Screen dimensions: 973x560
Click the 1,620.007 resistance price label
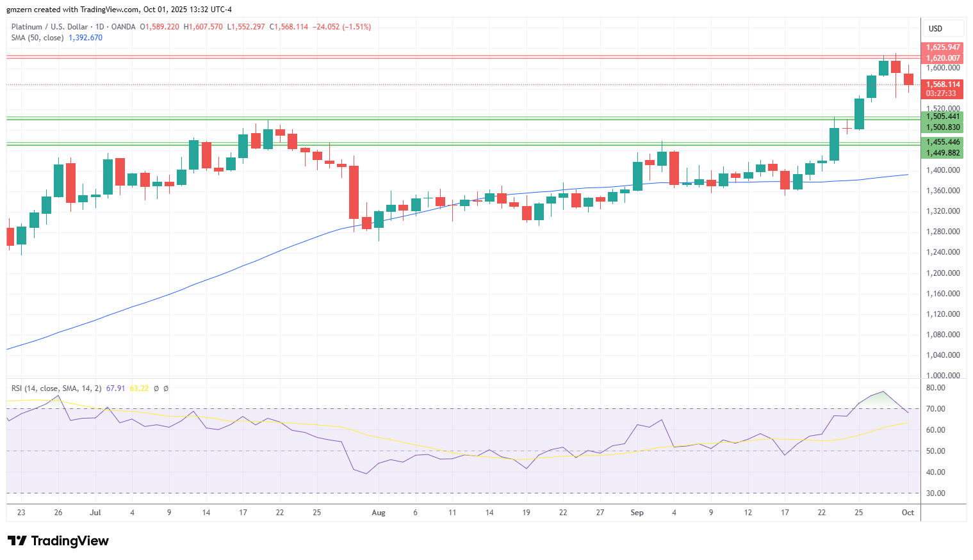pos(943,58)
